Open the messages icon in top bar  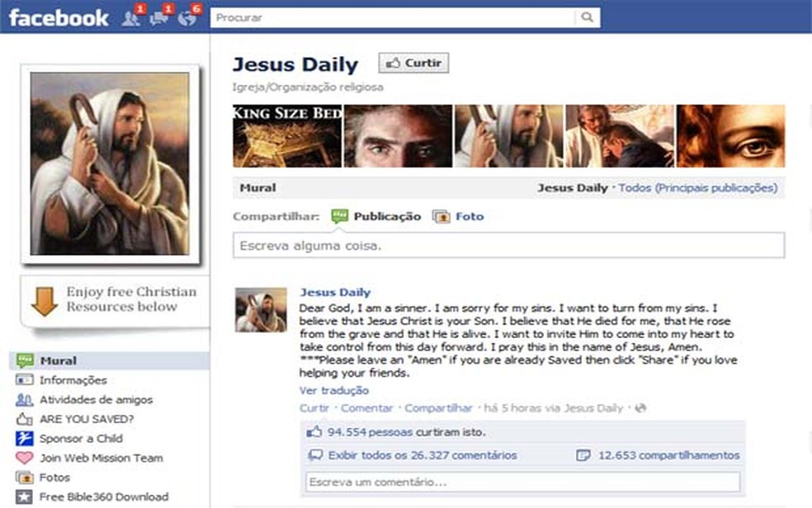[x=158, y=18]
